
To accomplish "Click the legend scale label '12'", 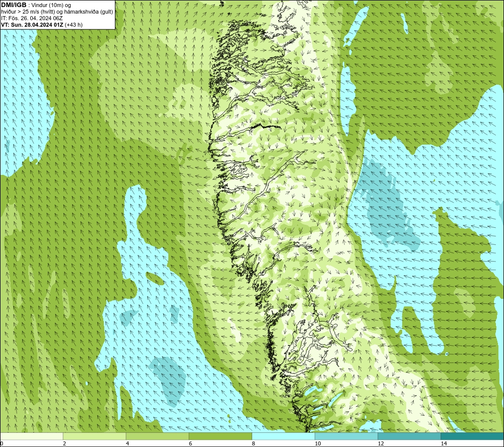I will [381, 443].
